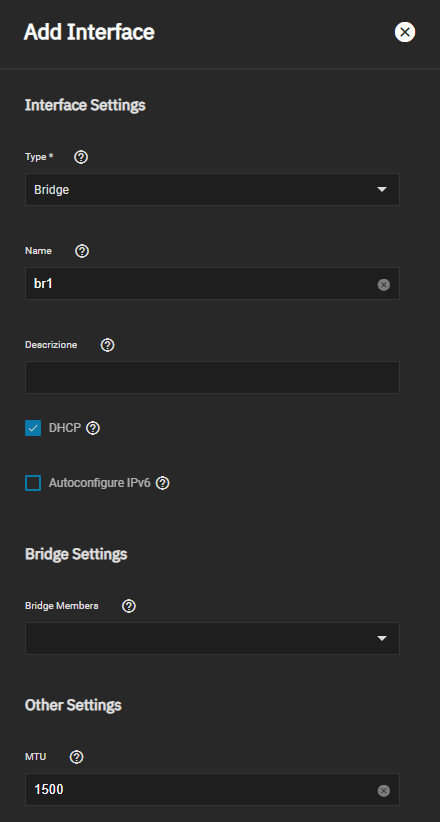Enable the Autoconfigure IPv6 checkbox

33,483
